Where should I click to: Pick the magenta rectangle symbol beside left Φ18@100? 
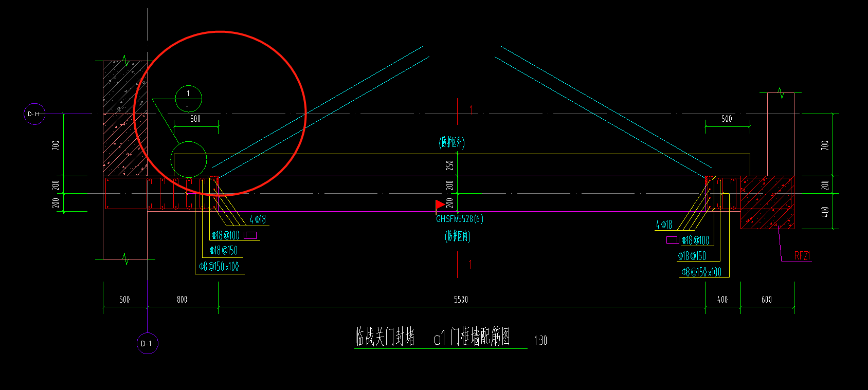click(250, 235)
